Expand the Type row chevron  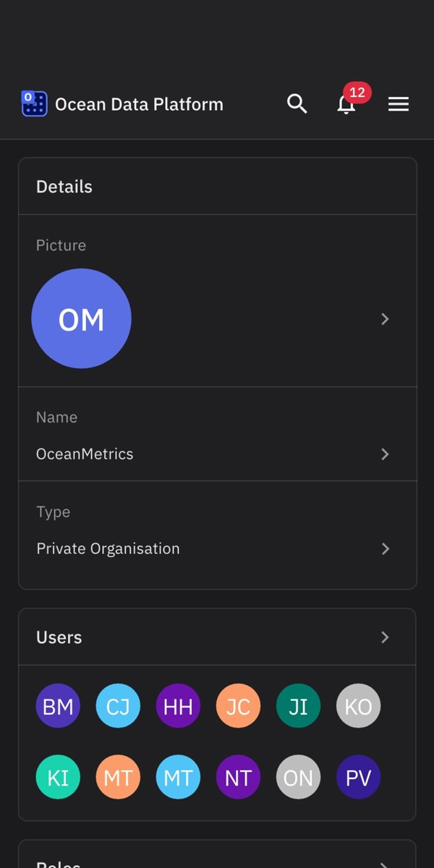click(x=385, y=548)
